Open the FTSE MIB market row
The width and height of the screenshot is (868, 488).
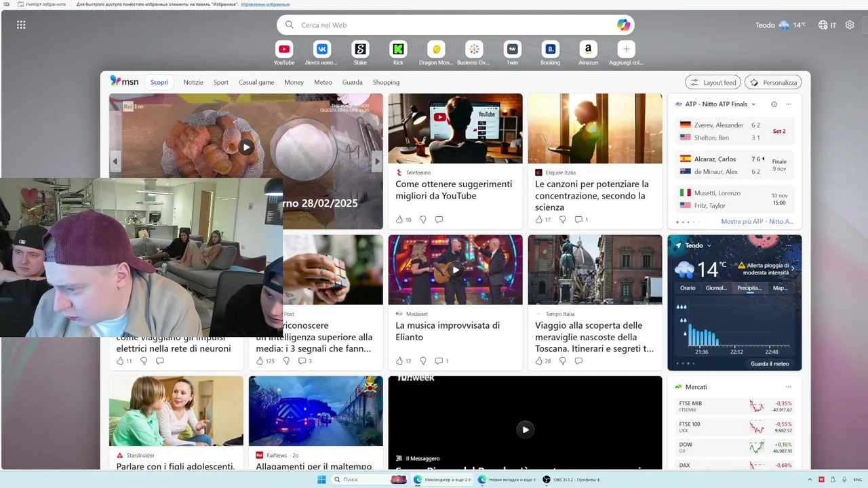point(735,406)
